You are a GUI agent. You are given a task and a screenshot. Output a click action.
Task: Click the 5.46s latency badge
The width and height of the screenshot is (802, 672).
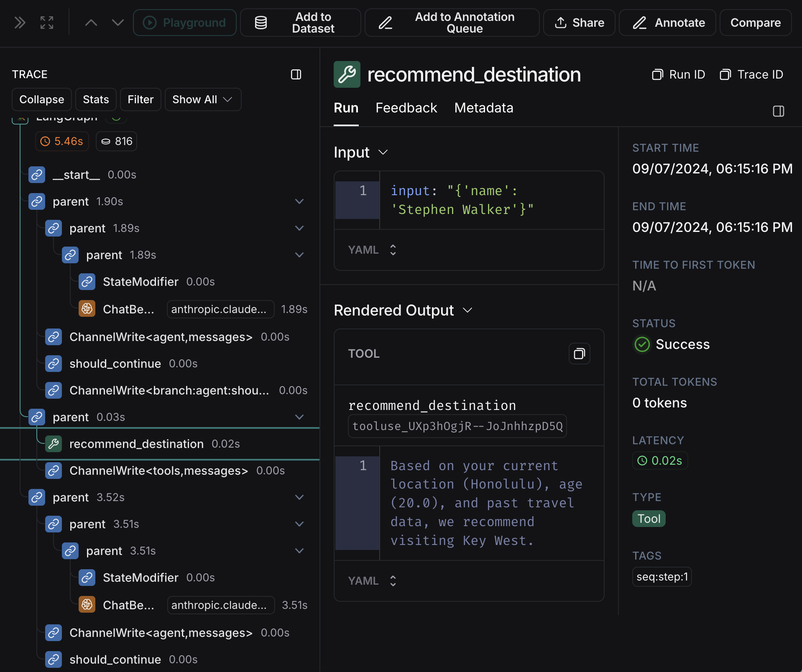pyautogui.click(x=62, y=141)
